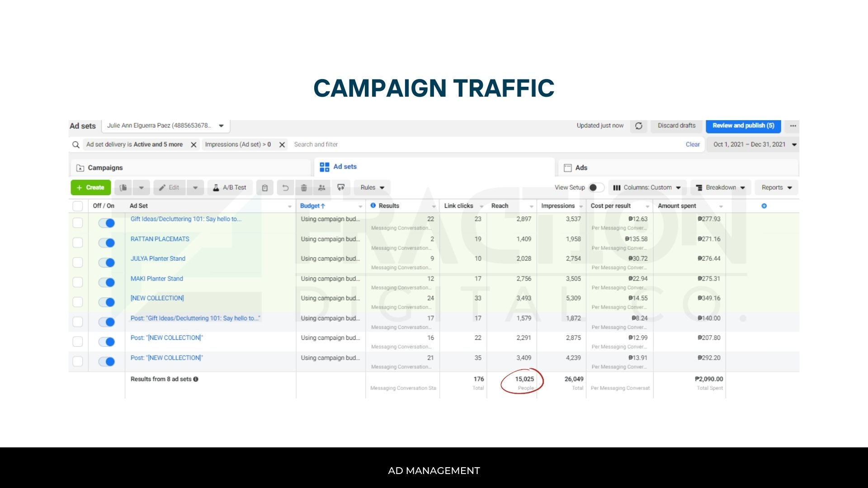This screenshot has width=868, height=488.
Task: Open the three-dot more options menu
Action: coord(793,126)
